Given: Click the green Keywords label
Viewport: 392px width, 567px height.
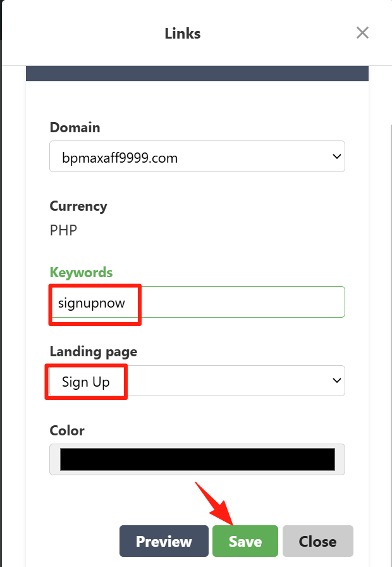Looking at the screenshot, I should coord(81,273).
